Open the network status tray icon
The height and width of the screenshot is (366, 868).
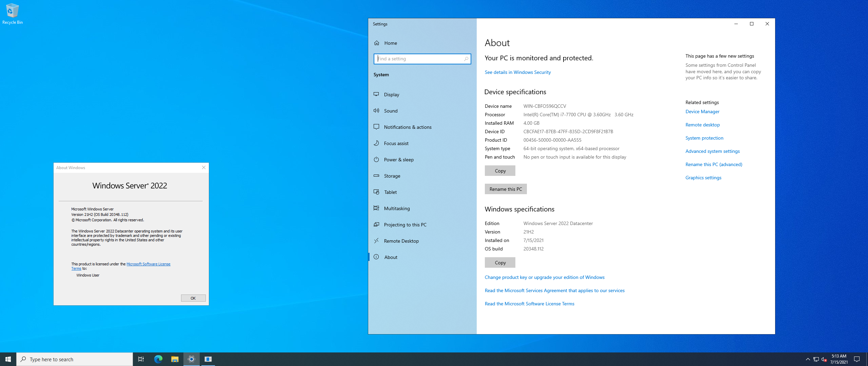point(816,359)
